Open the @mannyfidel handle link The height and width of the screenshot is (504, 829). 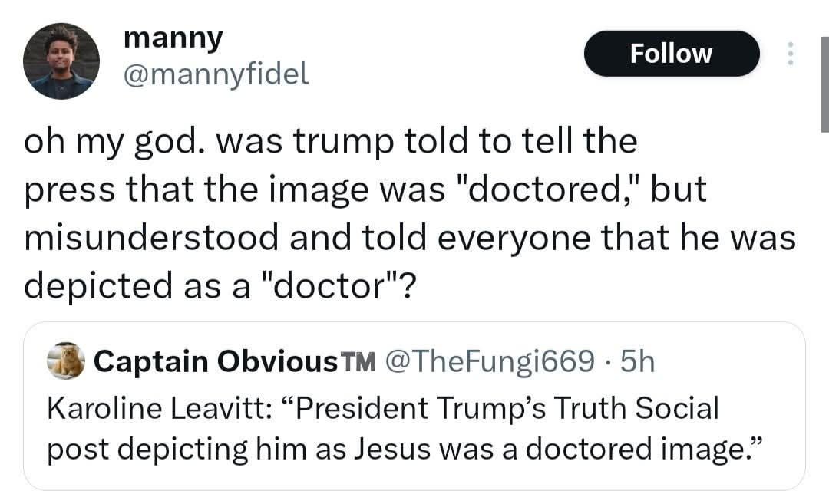click(216, 73)
